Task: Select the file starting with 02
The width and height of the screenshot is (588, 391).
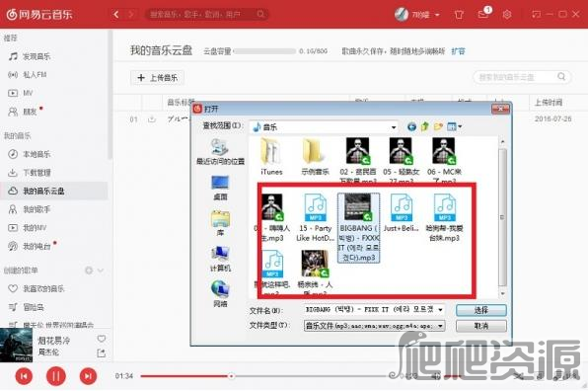Action: click(358, 160)
